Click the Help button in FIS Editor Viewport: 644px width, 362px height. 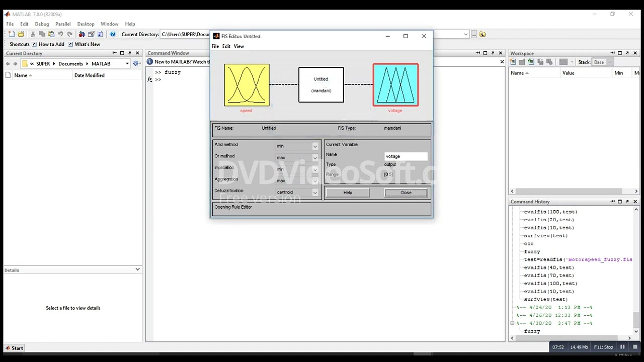pos(348,193)
